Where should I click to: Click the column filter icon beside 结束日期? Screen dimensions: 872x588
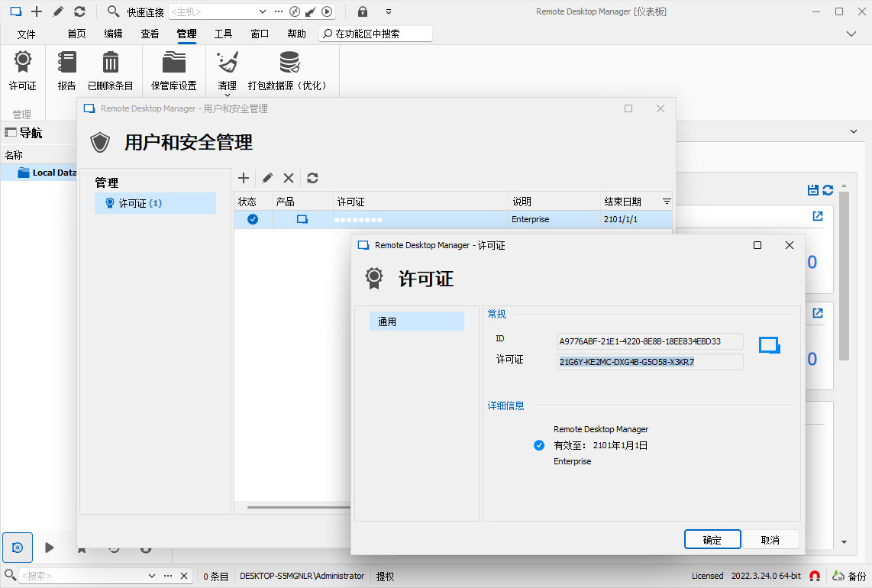pyautogui.click(x=667, y=202)
